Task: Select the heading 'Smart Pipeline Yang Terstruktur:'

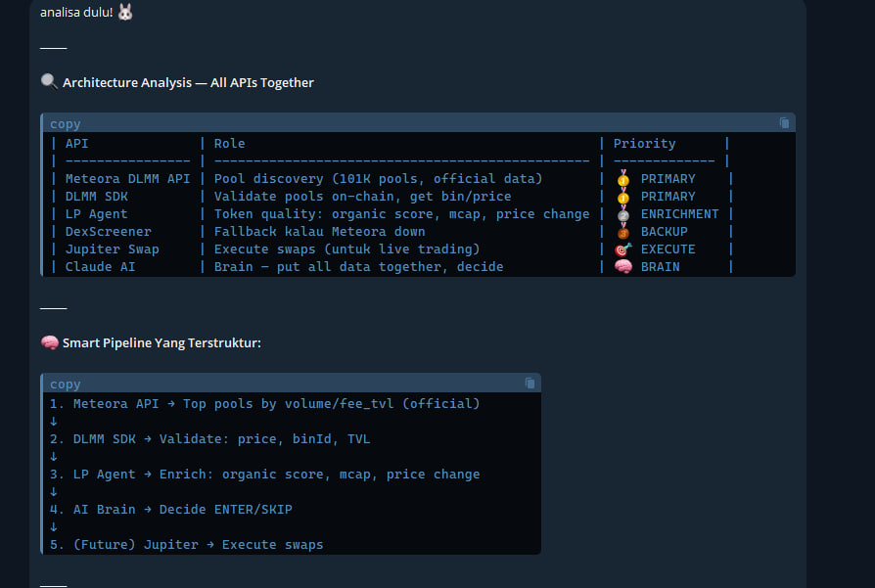Action: [x=161, y=343]
